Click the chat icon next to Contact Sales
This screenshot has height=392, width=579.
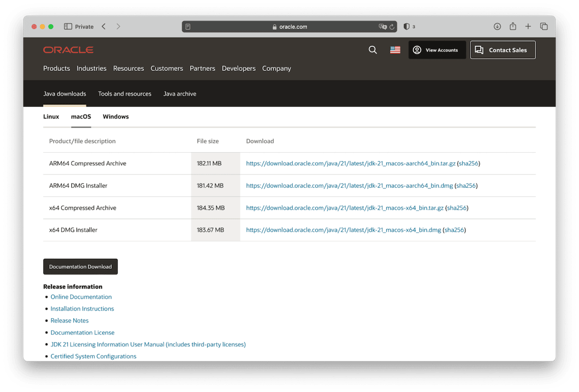click(x=479, y=49)
